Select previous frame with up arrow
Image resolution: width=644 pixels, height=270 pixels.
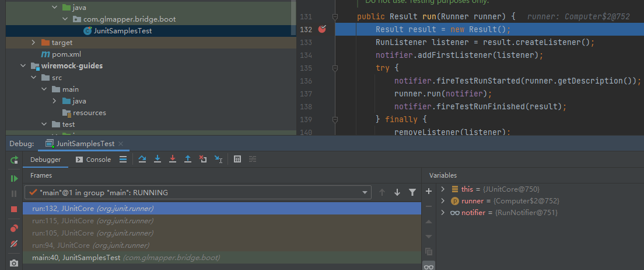pyautogui.click(x=382, y=192)
